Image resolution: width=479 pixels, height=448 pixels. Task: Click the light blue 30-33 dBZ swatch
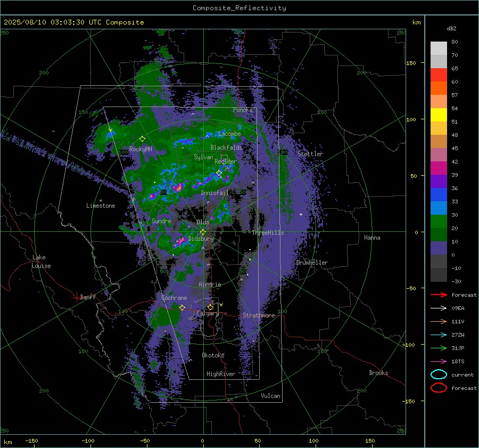click(439, 208)
